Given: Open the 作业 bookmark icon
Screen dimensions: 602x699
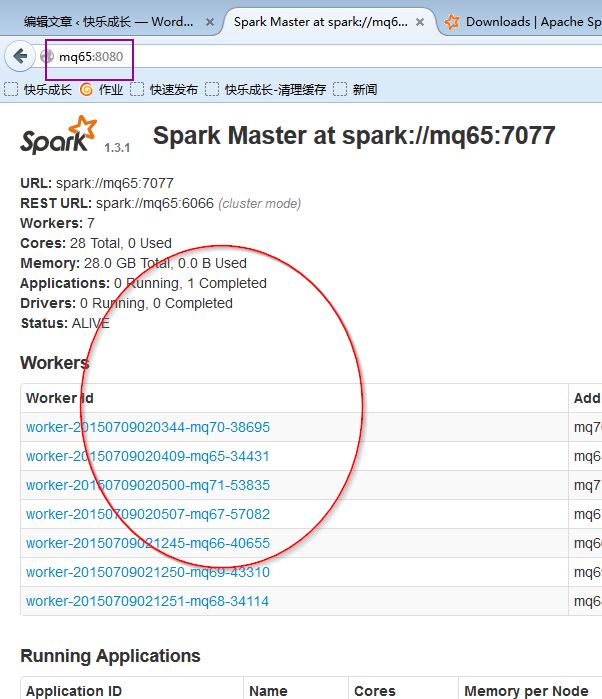Looking at the screenshot, I should [x=87, y=90].
